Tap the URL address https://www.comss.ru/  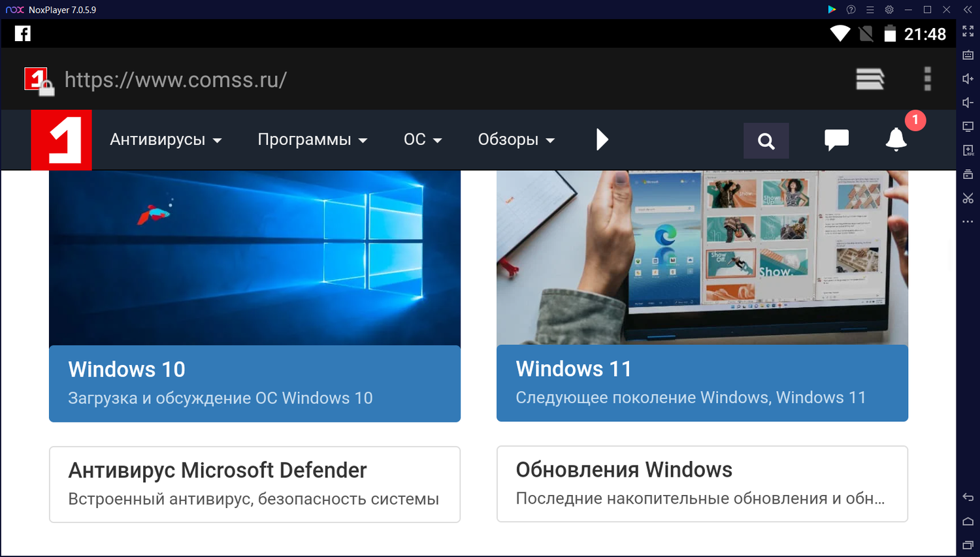(176, 80)
